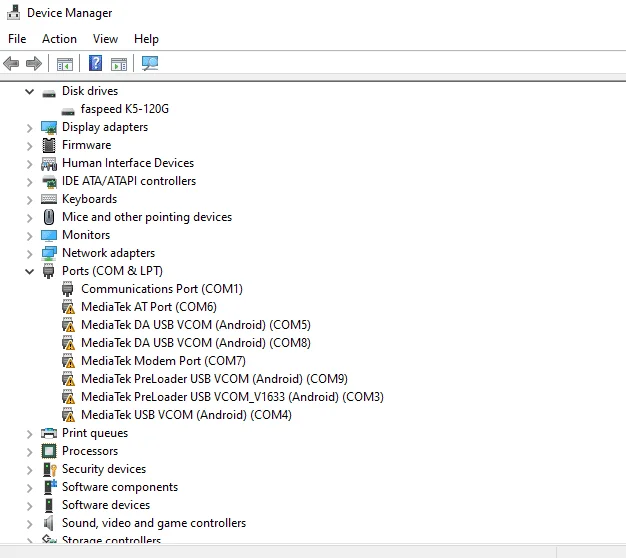Expand Mice and other pointing devices category
Screen dimensions: 626x558
point(30,218)
